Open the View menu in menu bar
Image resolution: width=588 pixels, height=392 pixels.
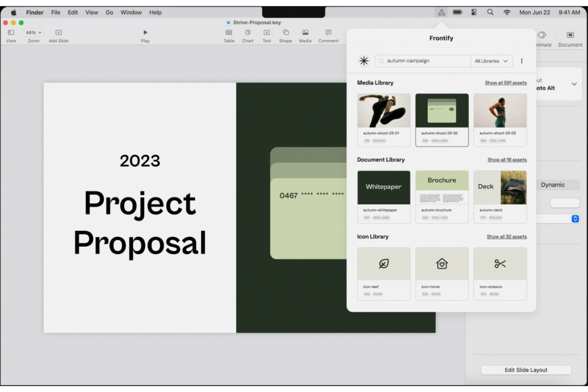(92, 12)
